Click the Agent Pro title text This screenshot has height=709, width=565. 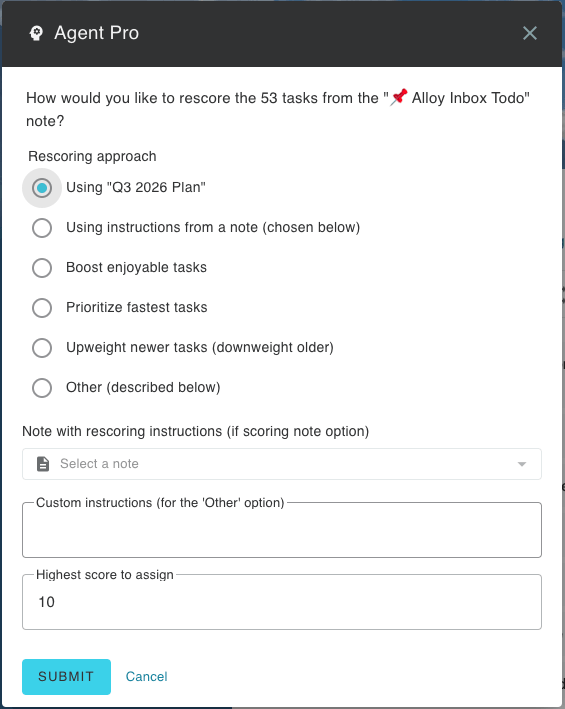tap(96, 33)
